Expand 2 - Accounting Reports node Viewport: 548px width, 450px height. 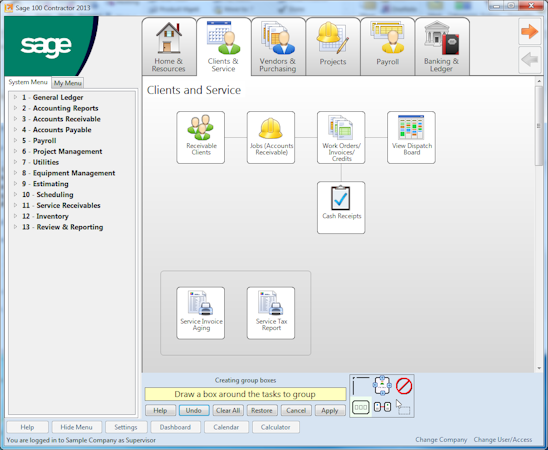coord(15,108)
